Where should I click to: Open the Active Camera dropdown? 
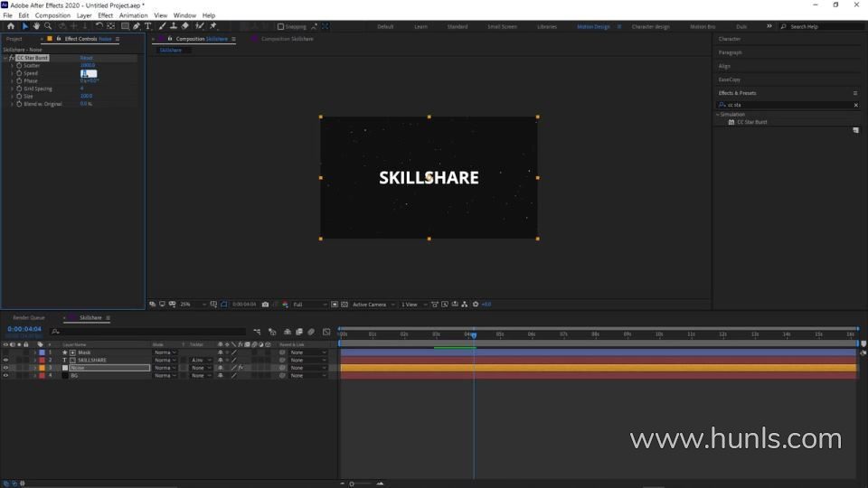point(373,305)
